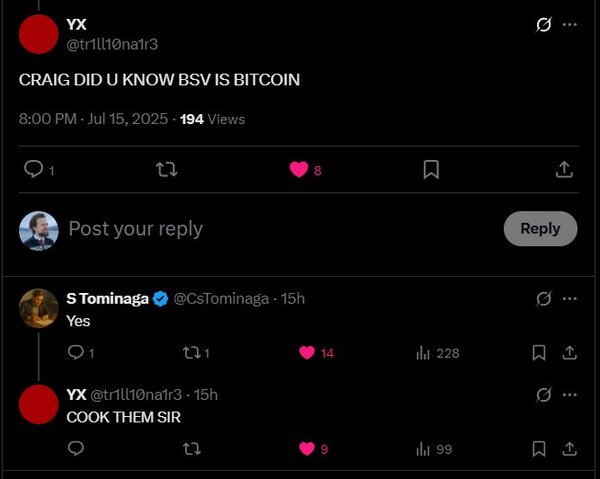Repost the main BSV IS BITCOIN post
Viewport: 600px width, 479px height.
click(x=166, y=169)
